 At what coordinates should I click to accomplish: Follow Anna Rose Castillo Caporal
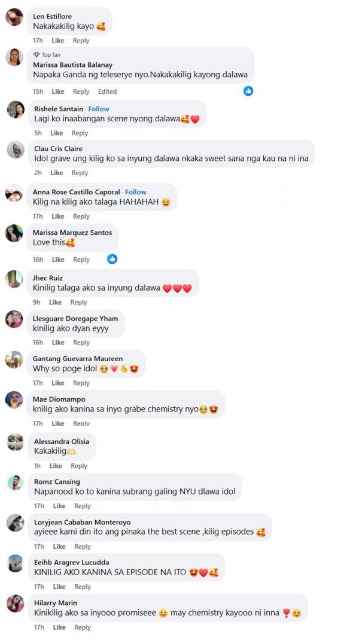click(x=136, y=192)
